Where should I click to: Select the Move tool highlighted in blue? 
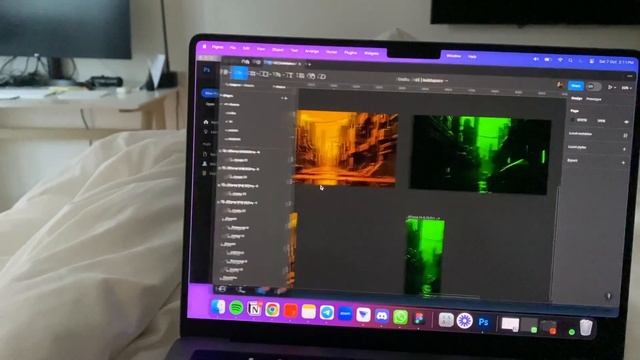point(239,73)
